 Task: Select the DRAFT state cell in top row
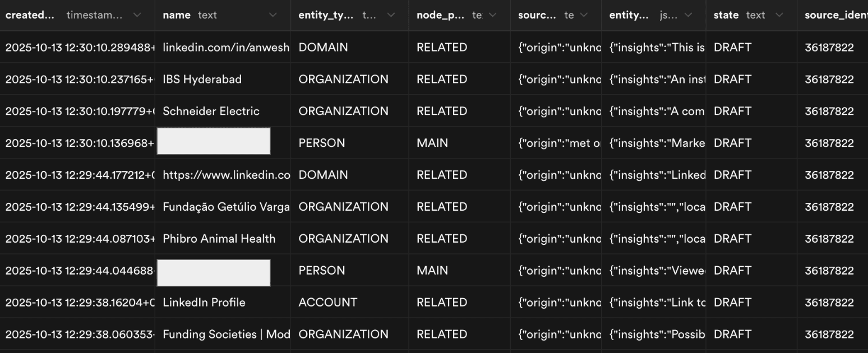(732, 47)
